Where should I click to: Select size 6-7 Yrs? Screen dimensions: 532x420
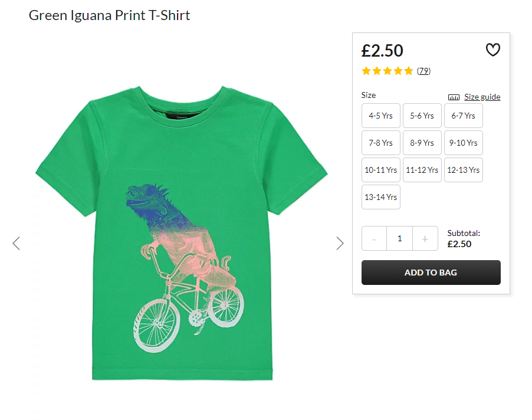[464, 116]
